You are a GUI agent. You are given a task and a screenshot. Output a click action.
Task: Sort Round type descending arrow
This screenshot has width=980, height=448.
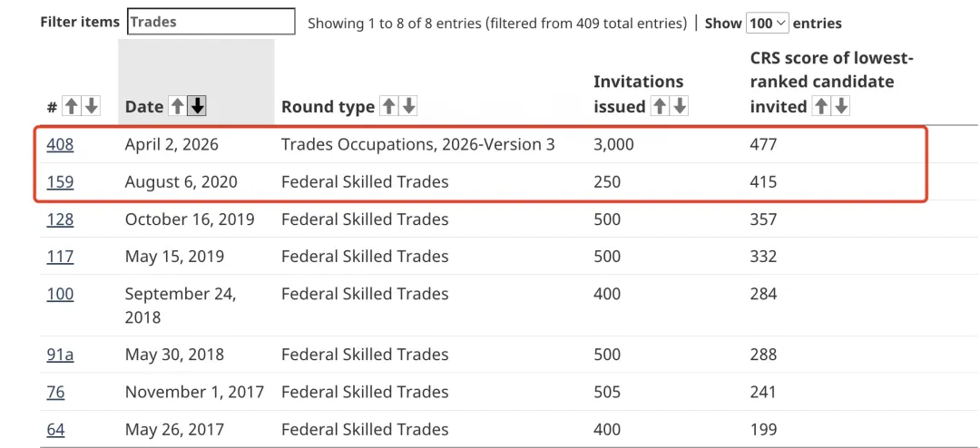click(x=408, y=107)
